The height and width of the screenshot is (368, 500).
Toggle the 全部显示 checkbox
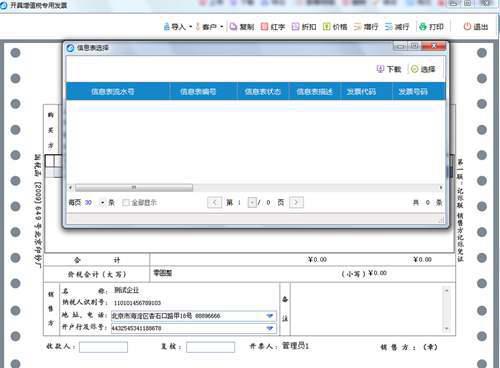point(126,202)
